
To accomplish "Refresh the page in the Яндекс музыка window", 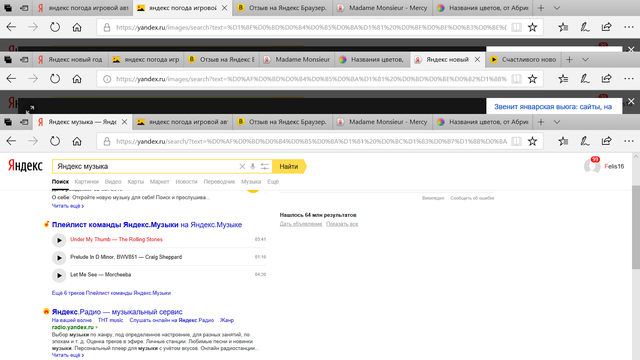I will tap(55, 141).
